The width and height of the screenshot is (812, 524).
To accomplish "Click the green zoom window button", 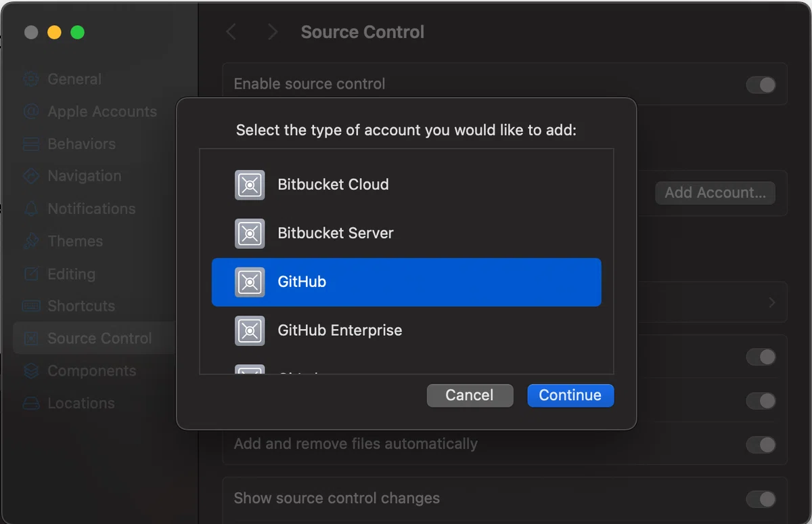I will point(78,32).
